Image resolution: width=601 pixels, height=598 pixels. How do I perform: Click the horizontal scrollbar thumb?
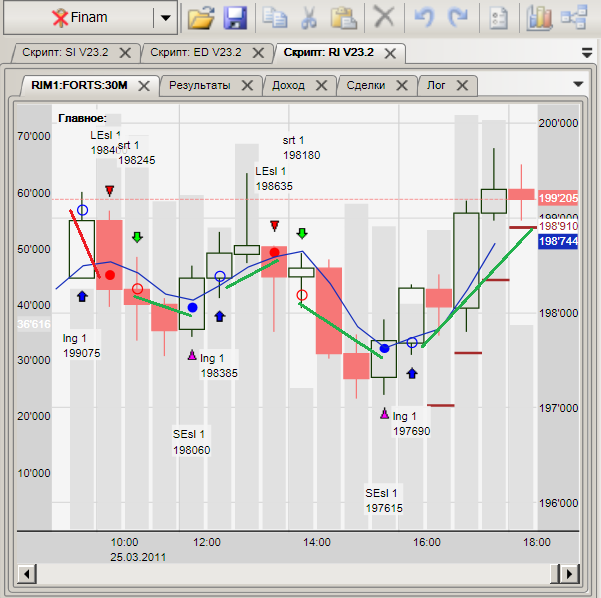pos(554,574)
